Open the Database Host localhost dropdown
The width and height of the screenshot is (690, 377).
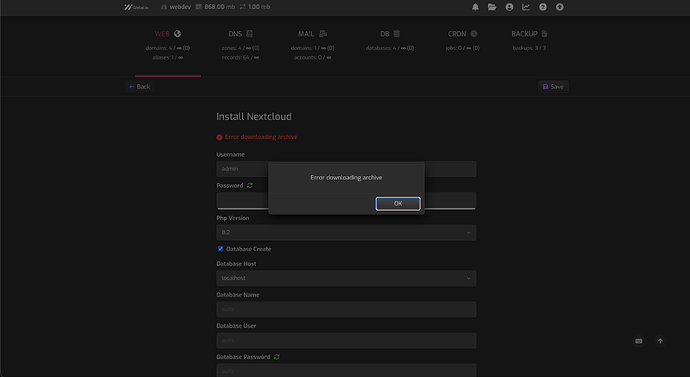click(346, 278)
